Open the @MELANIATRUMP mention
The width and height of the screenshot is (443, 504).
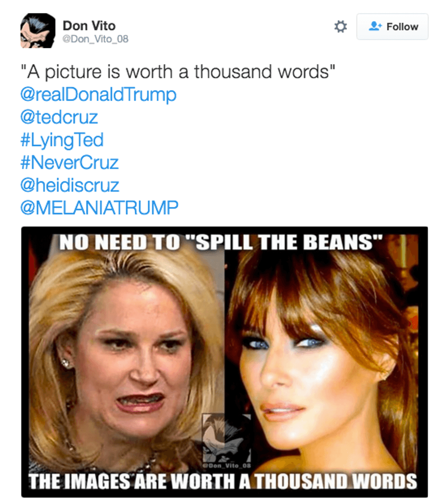(99, 207)
